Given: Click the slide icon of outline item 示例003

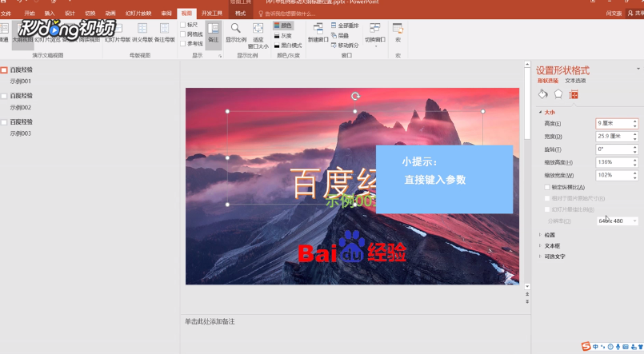Looking at the screenshot, I should point(4,122).
